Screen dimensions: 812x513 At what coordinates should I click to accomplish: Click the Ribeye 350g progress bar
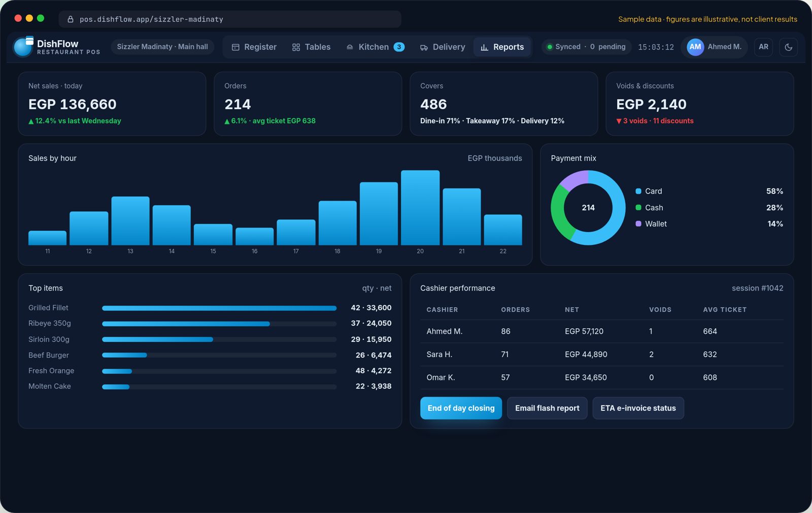[219, 324]
